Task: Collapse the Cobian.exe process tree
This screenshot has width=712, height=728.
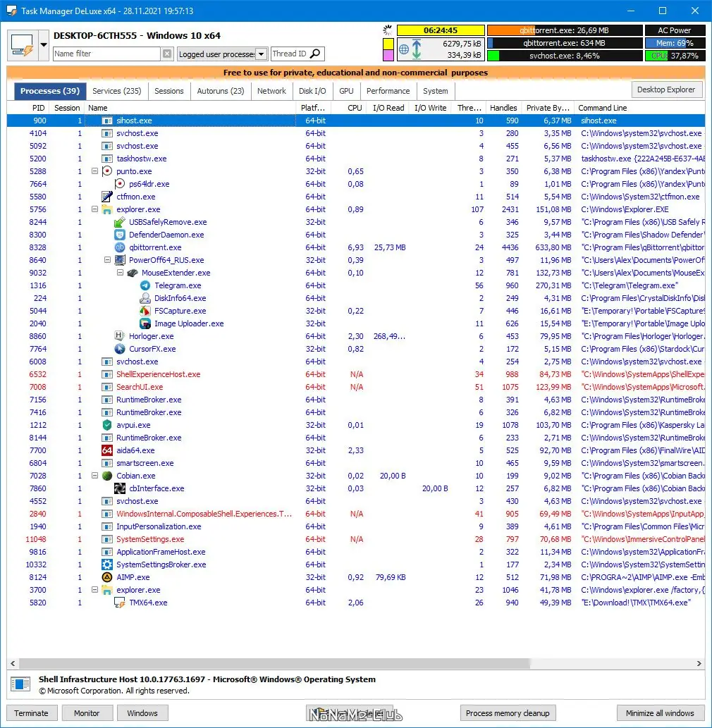Action: coord(94,476)
